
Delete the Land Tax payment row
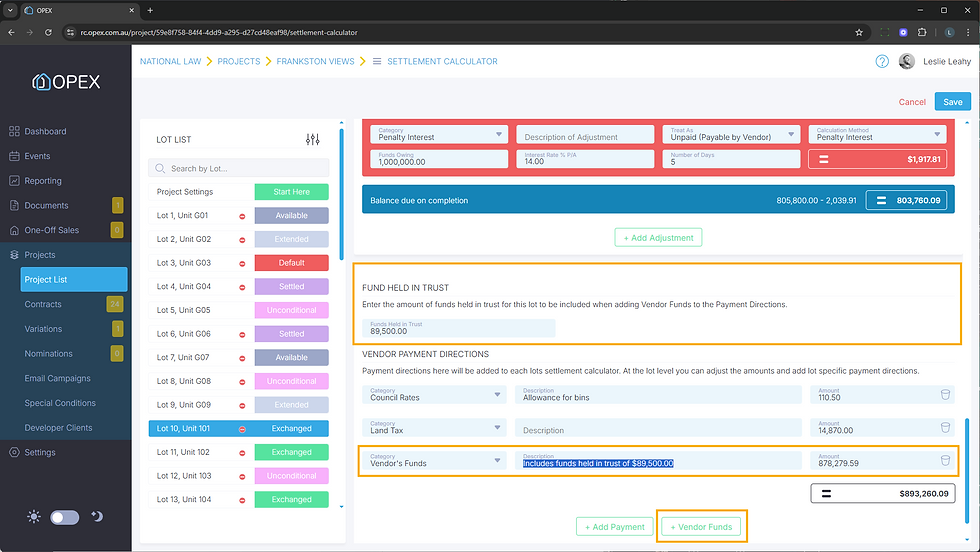tap(945, 428)
